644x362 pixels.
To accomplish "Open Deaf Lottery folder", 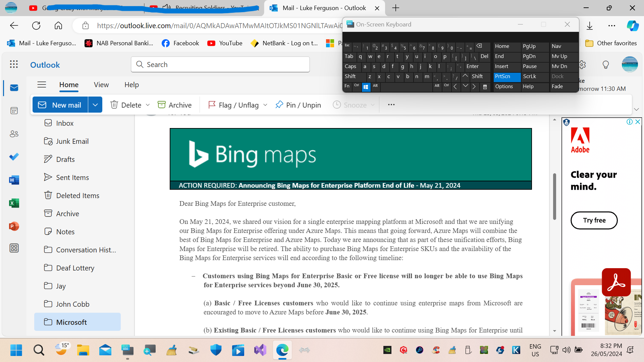I will pyautogui.click(x=77, y=268).
